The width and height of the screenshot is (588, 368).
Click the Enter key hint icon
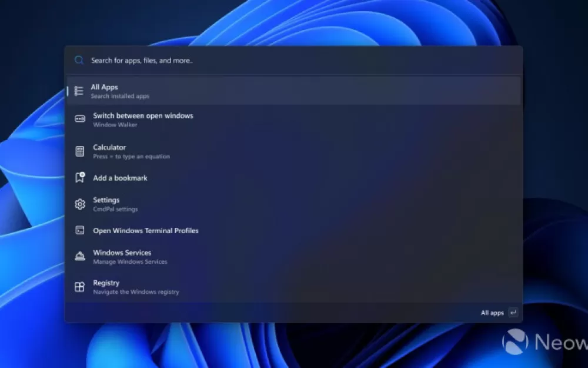coord(513,313)
